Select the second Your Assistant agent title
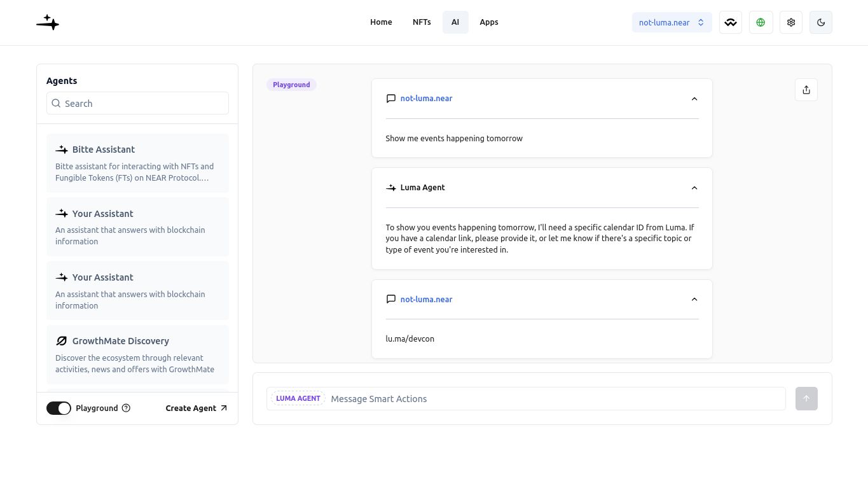Viewport: 868px width, 488px height. [x=103, y=277]
